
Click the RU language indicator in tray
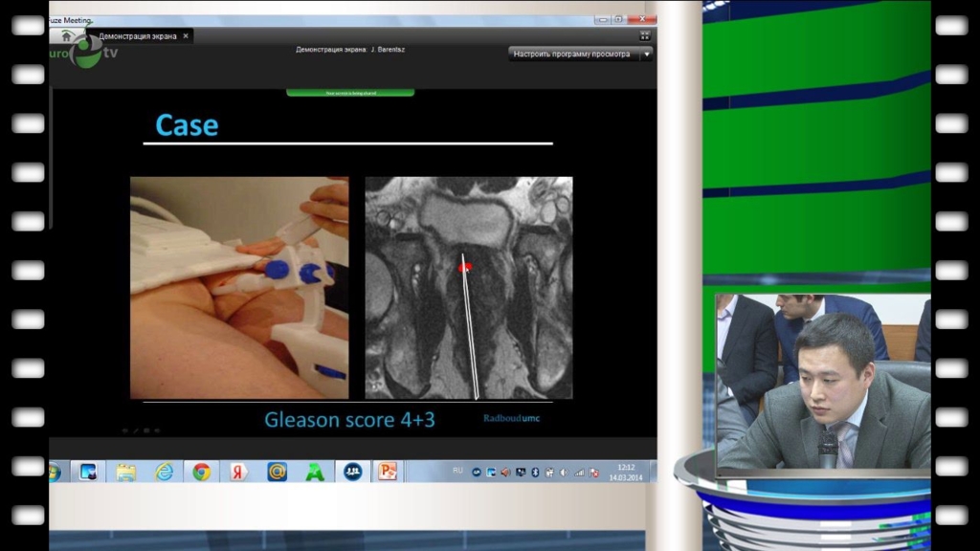457,471
